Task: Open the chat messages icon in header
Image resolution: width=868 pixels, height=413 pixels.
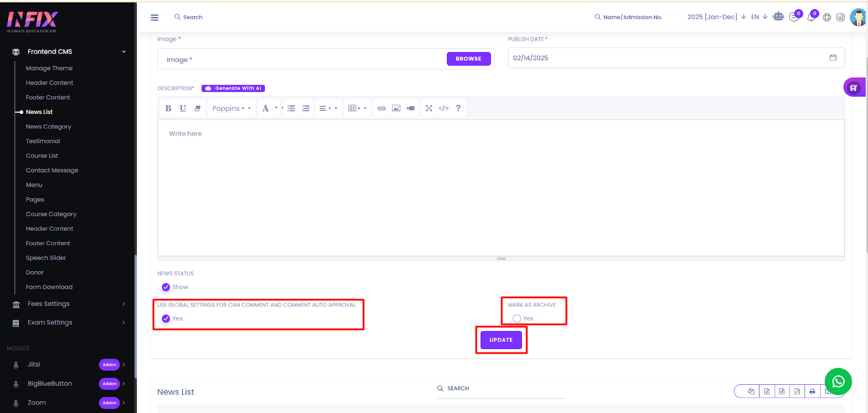Action: (x=794, y=17)
